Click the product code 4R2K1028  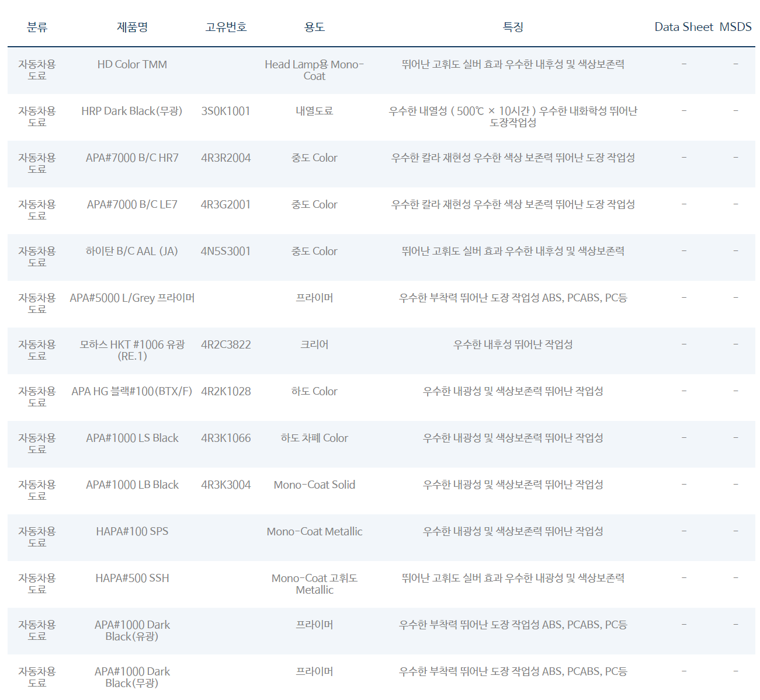(x=225, y=391)
